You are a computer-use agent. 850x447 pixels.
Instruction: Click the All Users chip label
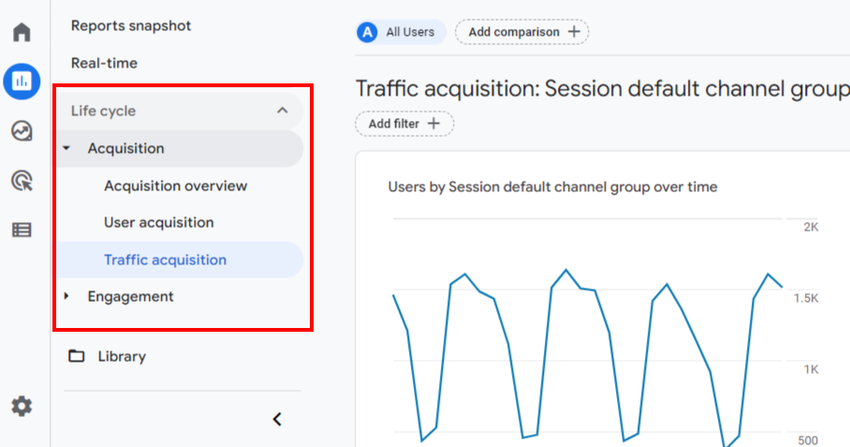[410, 32]
